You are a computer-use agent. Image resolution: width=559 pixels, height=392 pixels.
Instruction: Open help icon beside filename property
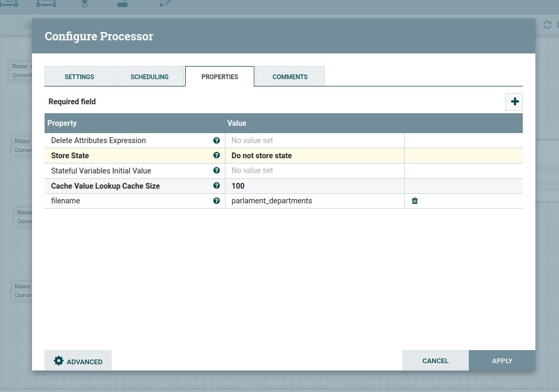216,201
